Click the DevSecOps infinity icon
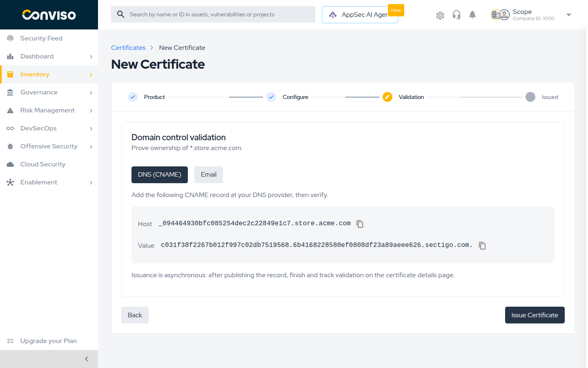Screen dimensions: 588x368 (10, 128)
